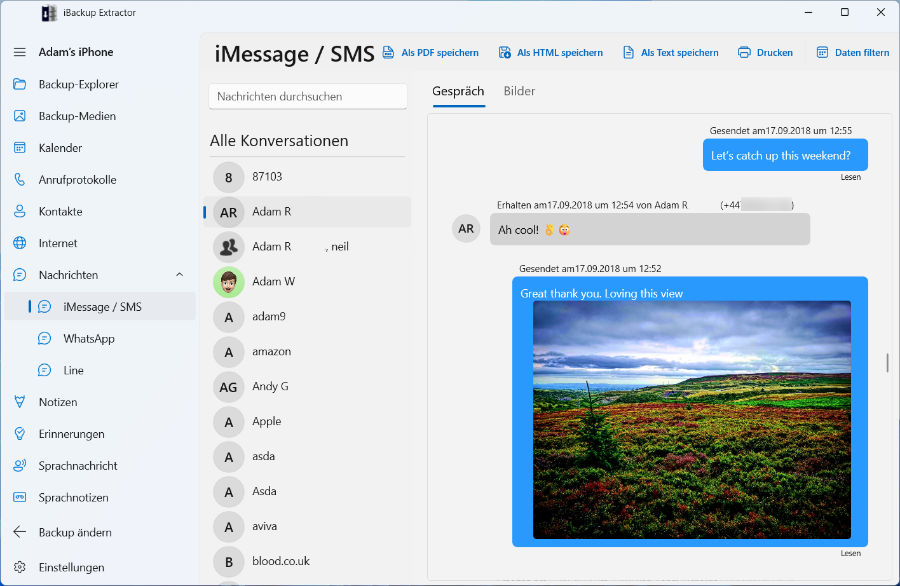Click the Nachrichten durchsuchen search field
Screen dimensions: 900x586
pyautogui.click(x=308, y=96)
